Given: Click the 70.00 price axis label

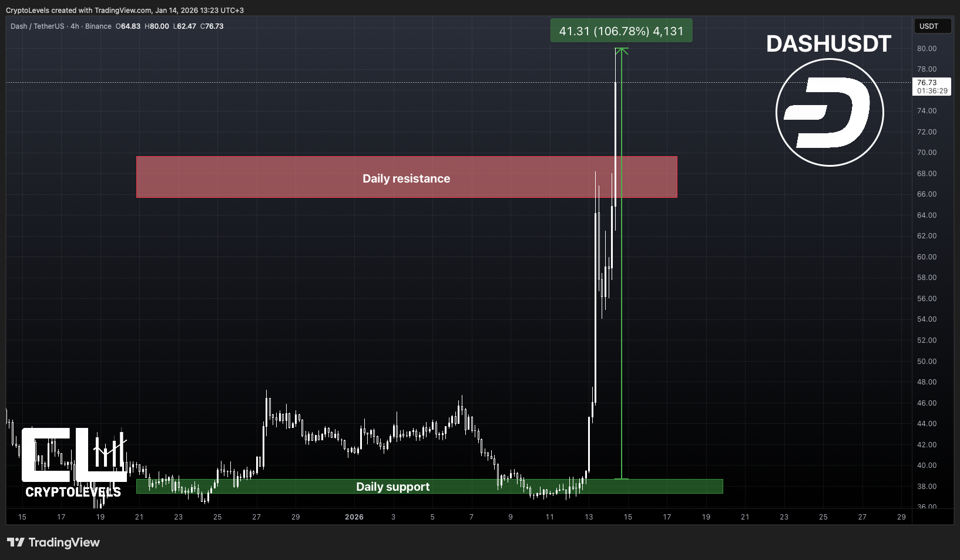Looking at the screenshot, I should click(927, 153).
